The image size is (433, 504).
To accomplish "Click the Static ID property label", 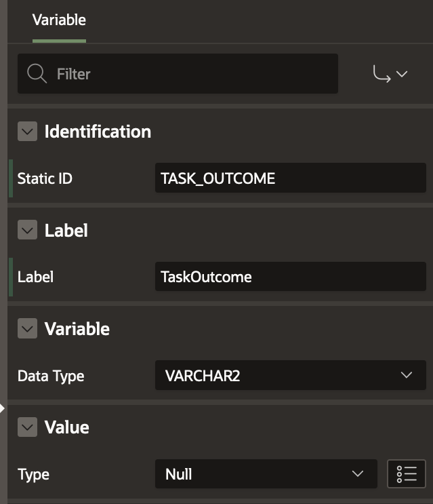I will pyautogui.click(x=45, y=178).
